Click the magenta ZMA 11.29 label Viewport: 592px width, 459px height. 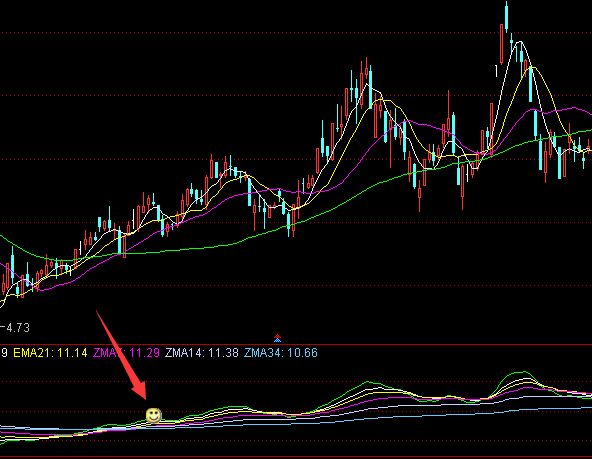[x=126, y=353]
